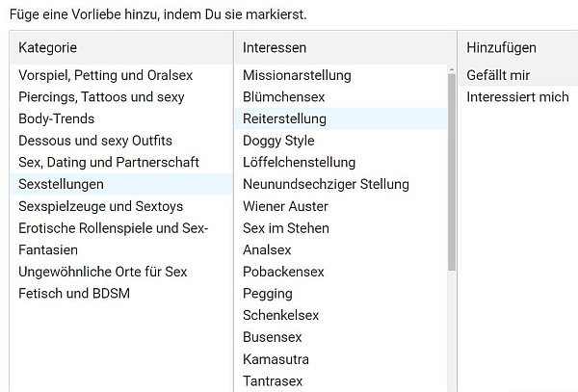
Task: Click the highlighted 'Reiterstellung' interest
Action: tap(284, 119)
